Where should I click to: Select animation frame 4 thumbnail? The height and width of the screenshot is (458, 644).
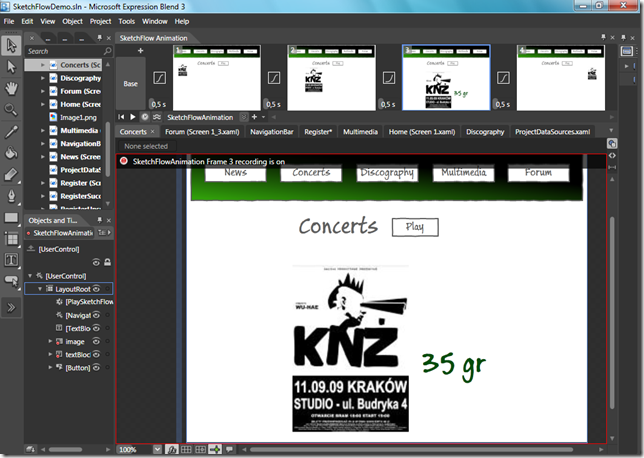(x=561, y=78)
